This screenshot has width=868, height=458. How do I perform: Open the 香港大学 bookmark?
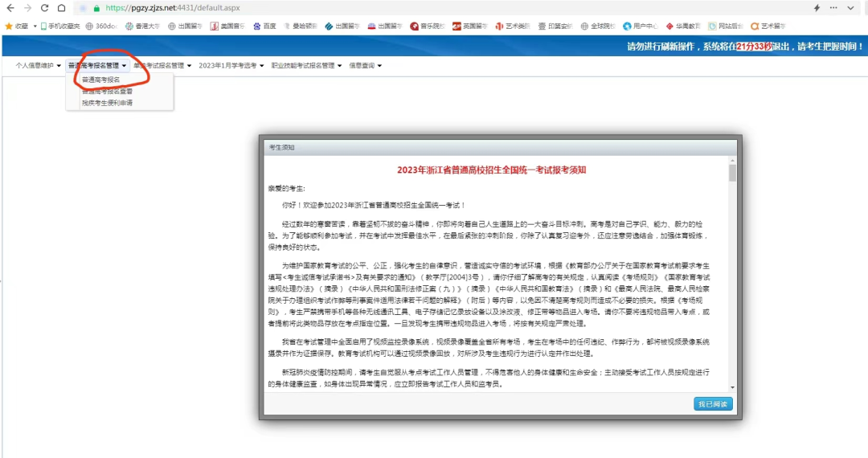(x=142, y=26)
